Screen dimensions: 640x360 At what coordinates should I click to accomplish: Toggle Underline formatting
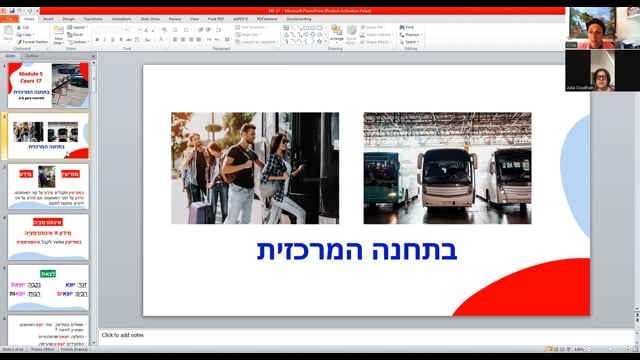click(x=113, y=40)
